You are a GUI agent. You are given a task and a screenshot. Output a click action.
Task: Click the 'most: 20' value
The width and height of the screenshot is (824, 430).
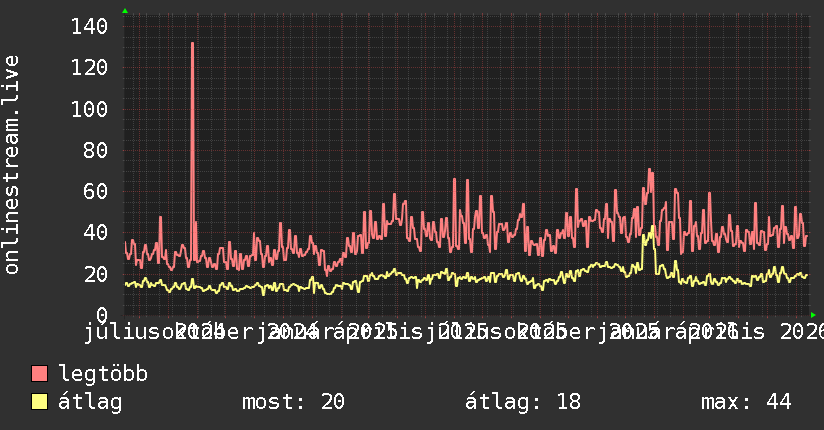(293, 402)
